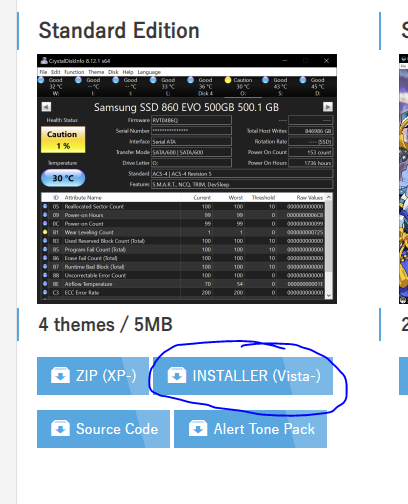
Task: Click the yellow Caution disk status indicator
Action: tap(228, 80)
